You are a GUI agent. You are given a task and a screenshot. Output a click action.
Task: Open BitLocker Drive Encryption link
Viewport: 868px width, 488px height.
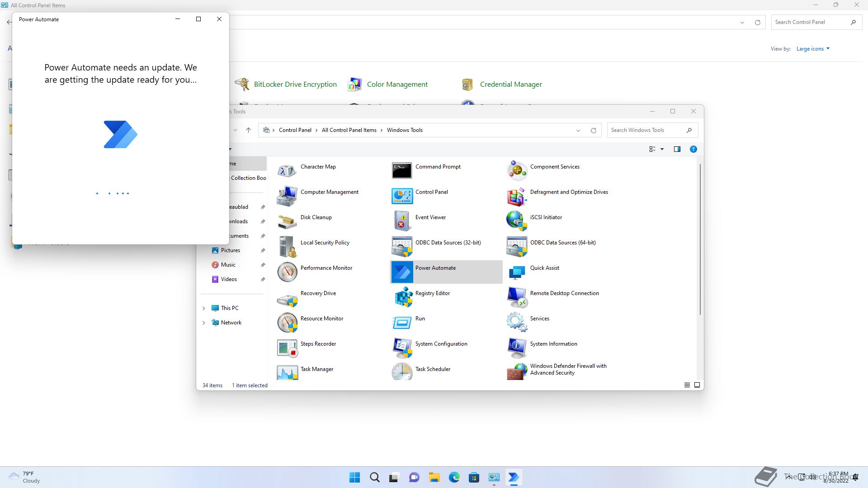295,84
